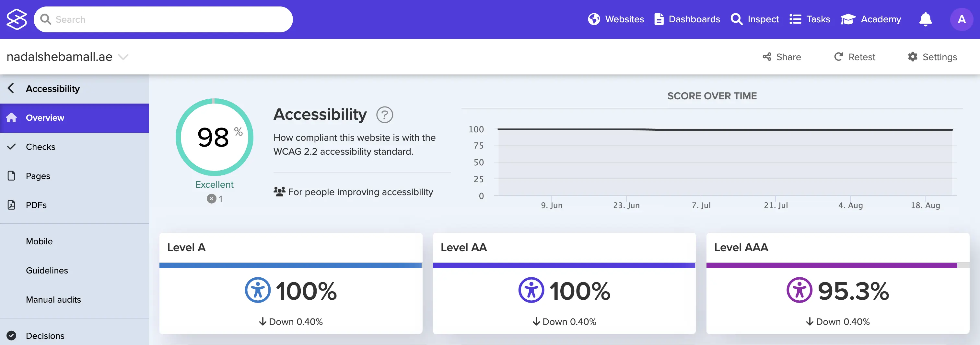980x345 pixels.
Task: Click the Silktide logo icon
Action: point(16,19)
